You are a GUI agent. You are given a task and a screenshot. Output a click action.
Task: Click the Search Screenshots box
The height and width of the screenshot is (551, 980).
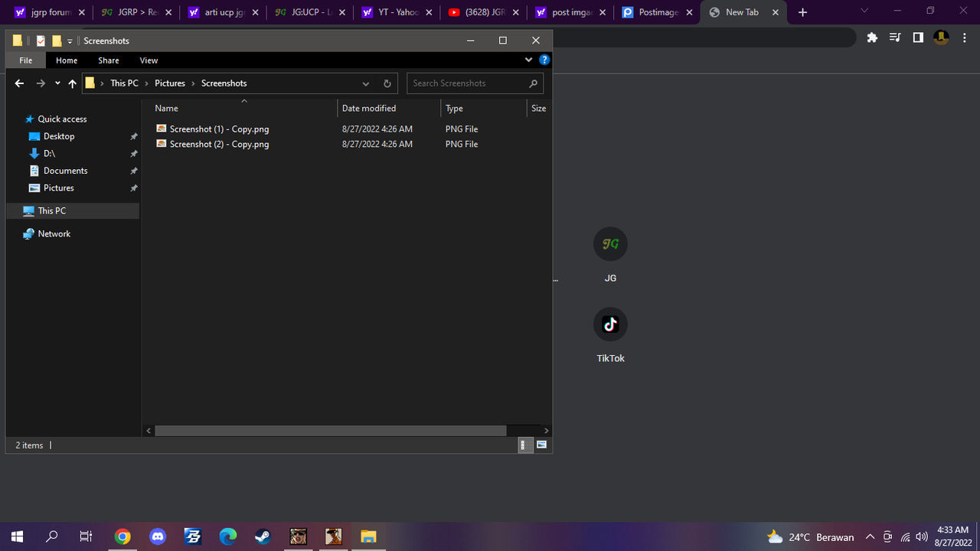tap(475, 83)
